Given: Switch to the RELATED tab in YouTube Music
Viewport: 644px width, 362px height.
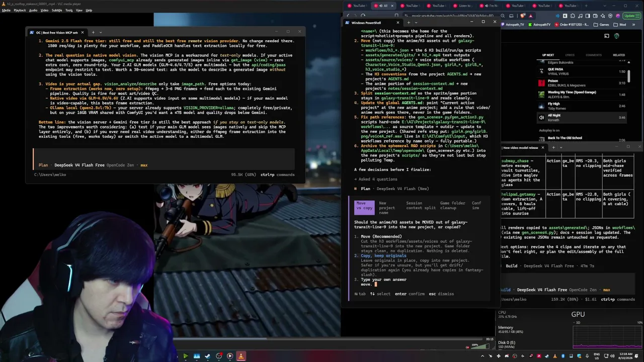Looking at the screenshot, I should point(619,55).
